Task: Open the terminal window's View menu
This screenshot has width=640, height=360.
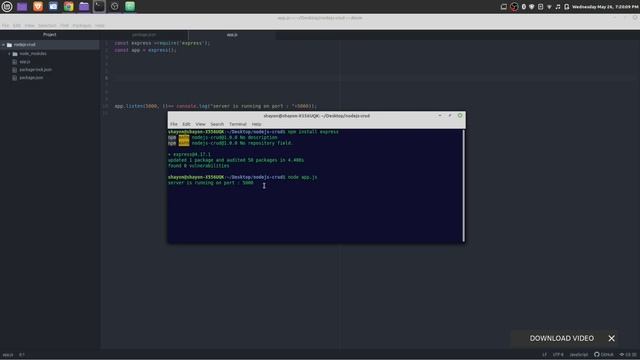Action: coord(200,124)
